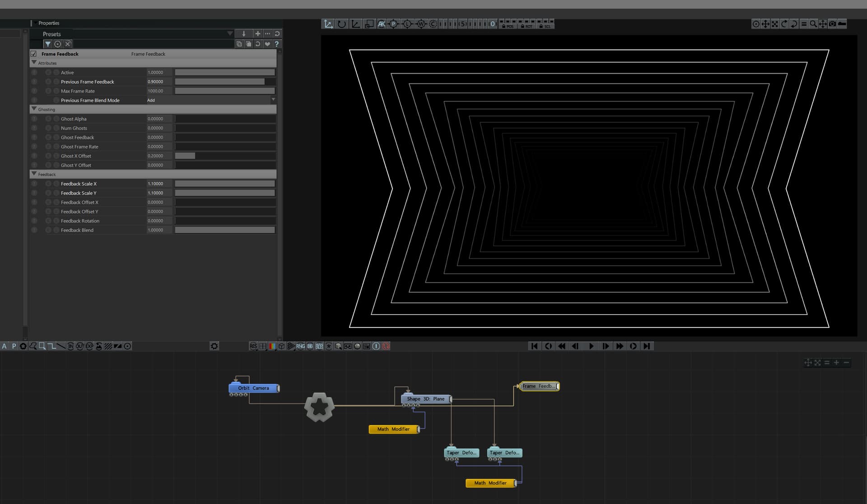
Task: Select the rotate tool in viewport toolbar
Action: pos(342,24)
